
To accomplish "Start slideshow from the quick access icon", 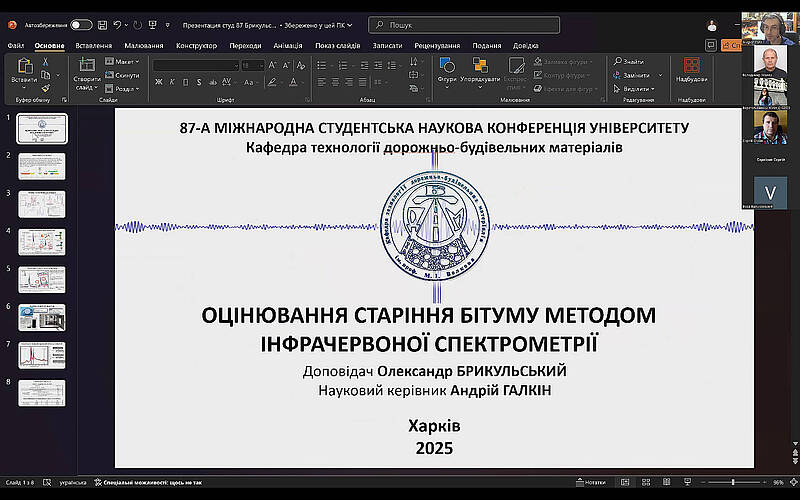I will [x=153, y=24].
